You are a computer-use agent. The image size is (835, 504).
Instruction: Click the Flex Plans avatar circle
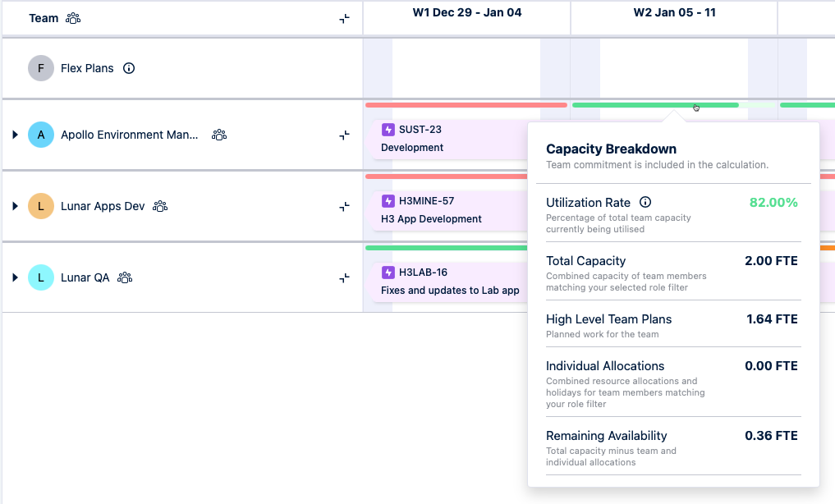tap(41, 68)
